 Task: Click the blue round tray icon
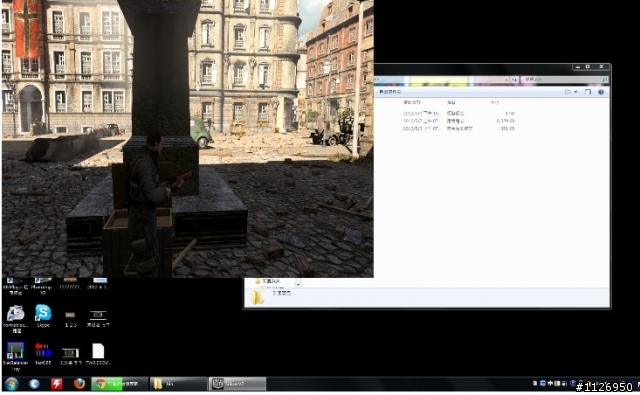tap(543, 384)
